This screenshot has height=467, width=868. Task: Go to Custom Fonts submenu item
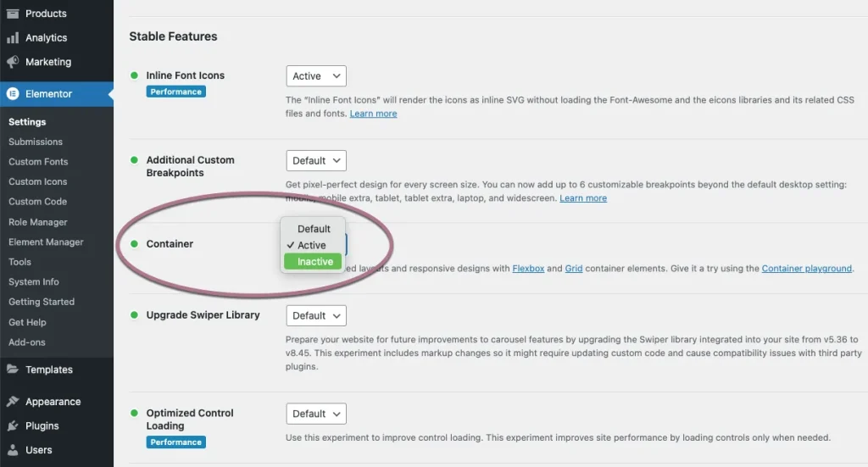pyautogui.click(x=38, y=162)
